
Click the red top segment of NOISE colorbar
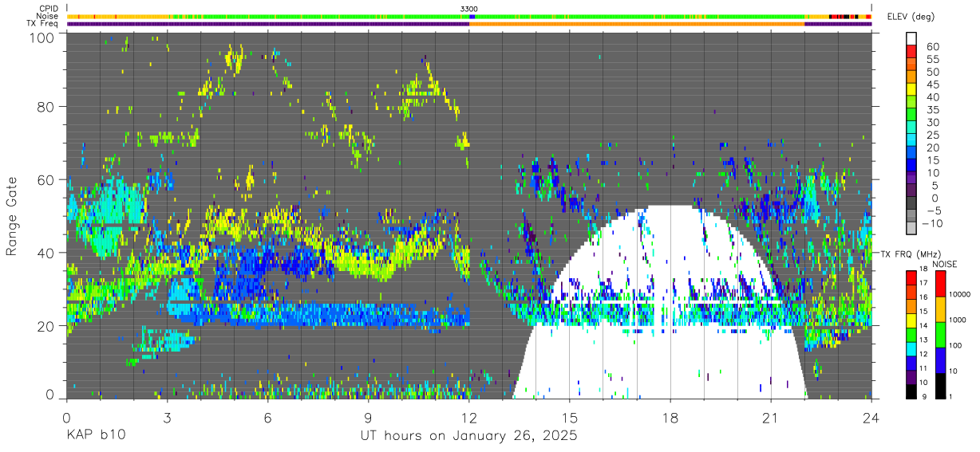[x=941, y=285]
